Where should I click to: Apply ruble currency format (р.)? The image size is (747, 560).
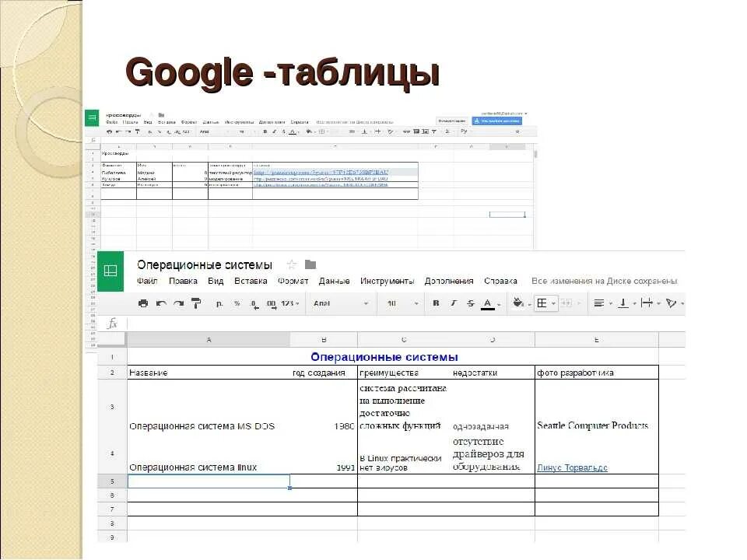pyautogui.click(x=219, y=303)
